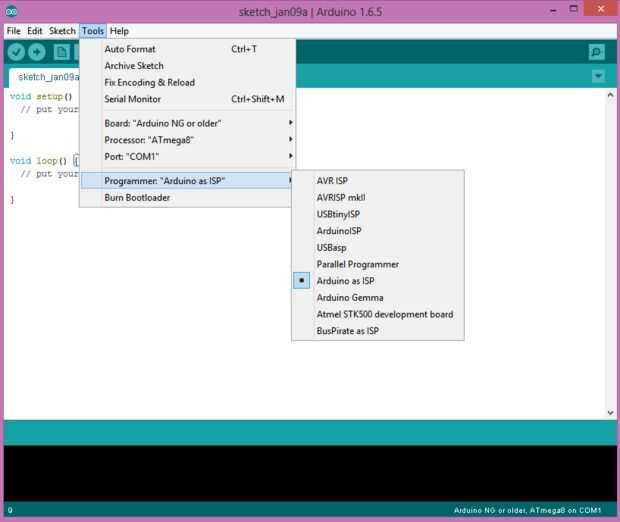Screen dimensions: 620x522
Task: Select USBasp programmer
Action: (x=378, y=248)
